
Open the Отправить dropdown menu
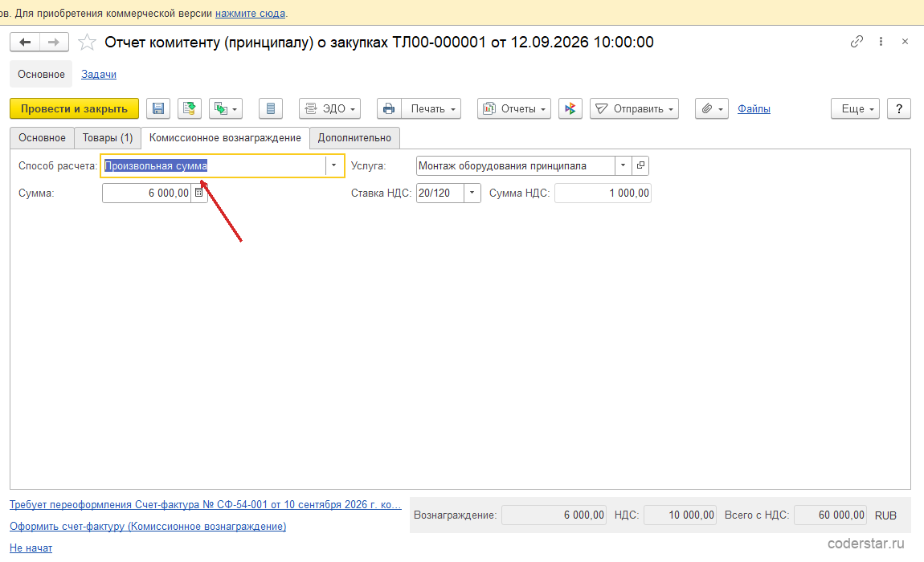634,108
